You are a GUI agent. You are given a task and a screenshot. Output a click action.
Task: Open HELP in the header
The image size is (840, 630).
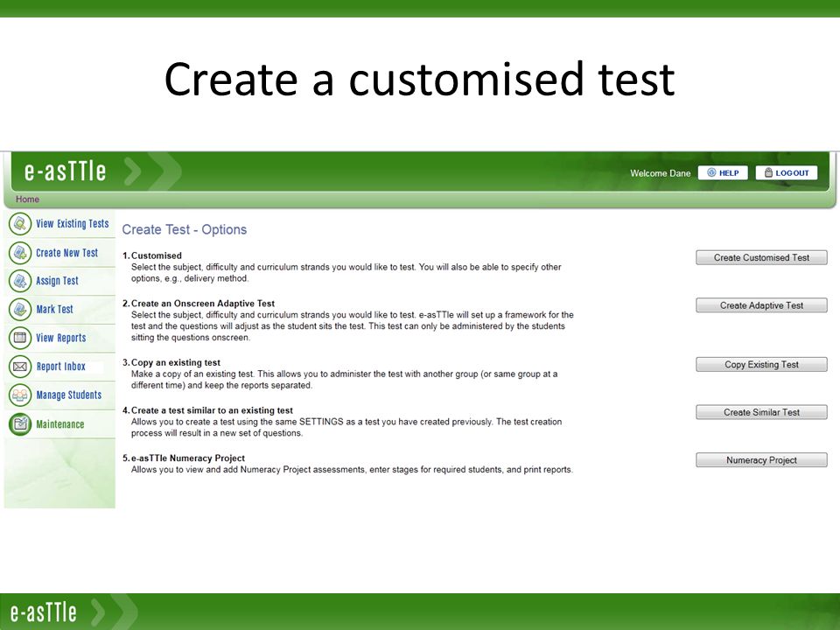[723, 172]
